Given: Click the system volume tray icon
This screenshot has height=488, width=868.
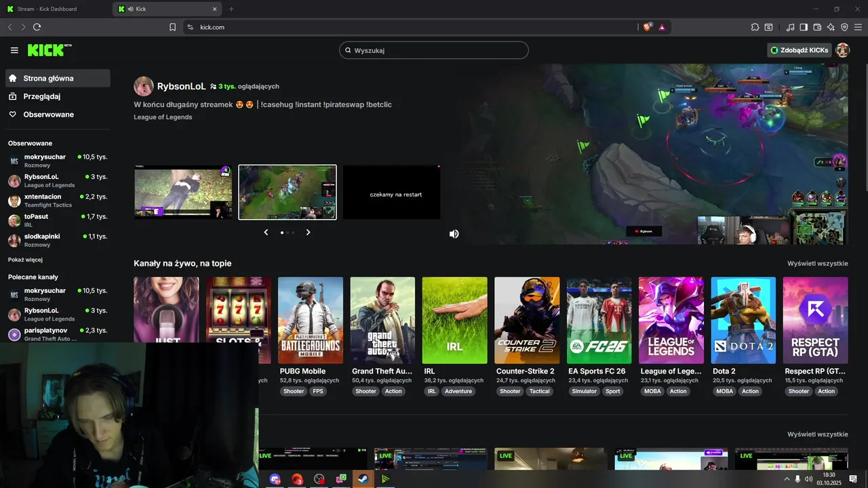Looking at the screenshot, I should point(808,479).
